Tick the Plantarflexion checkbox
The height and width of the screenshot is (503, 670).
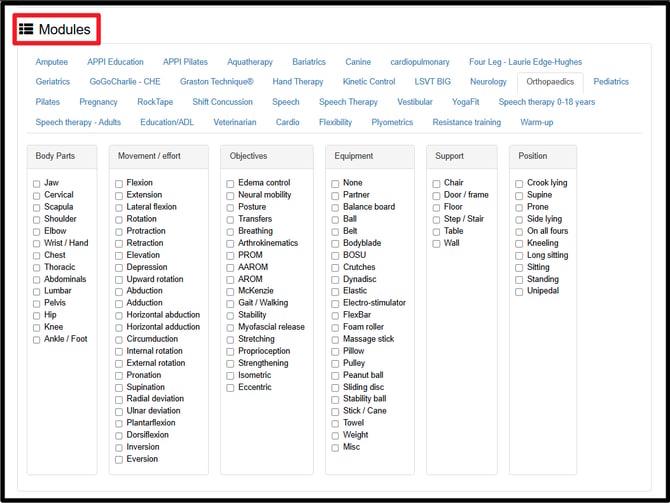119,424
